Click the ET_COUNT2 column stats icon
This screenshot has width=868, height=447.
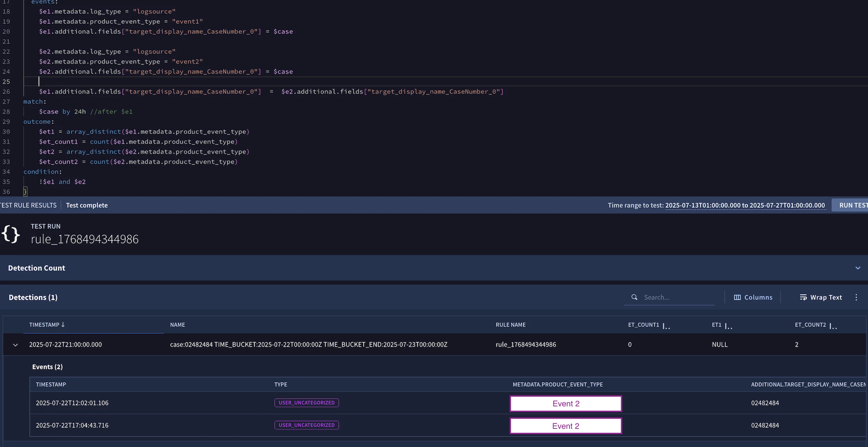(833, 326)
